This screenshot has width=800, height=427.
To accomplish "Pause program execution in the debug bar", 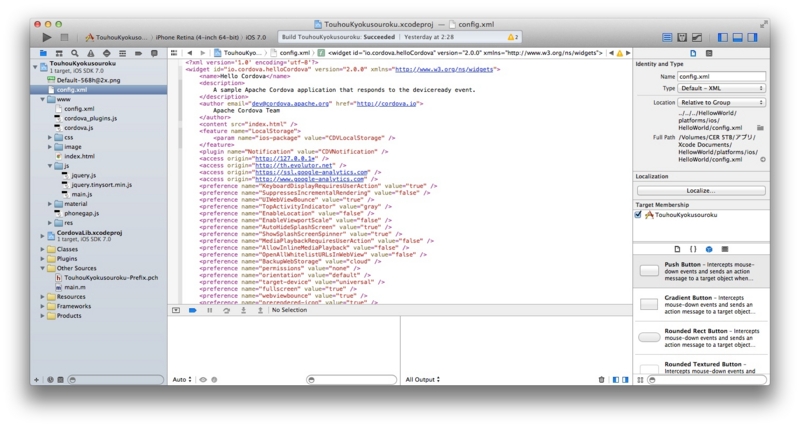I will pyautogui.click(x=209, y=310).
